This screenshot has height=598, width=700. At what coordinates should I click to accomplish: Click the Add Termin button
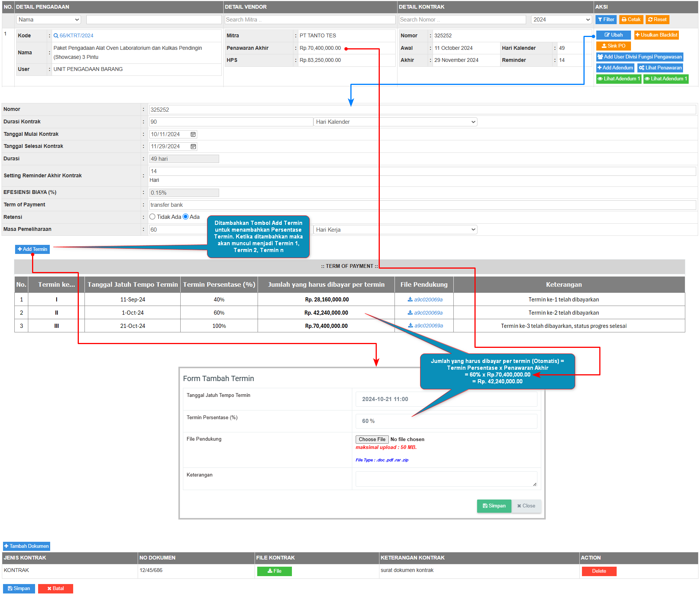click(x=32, y=249)
